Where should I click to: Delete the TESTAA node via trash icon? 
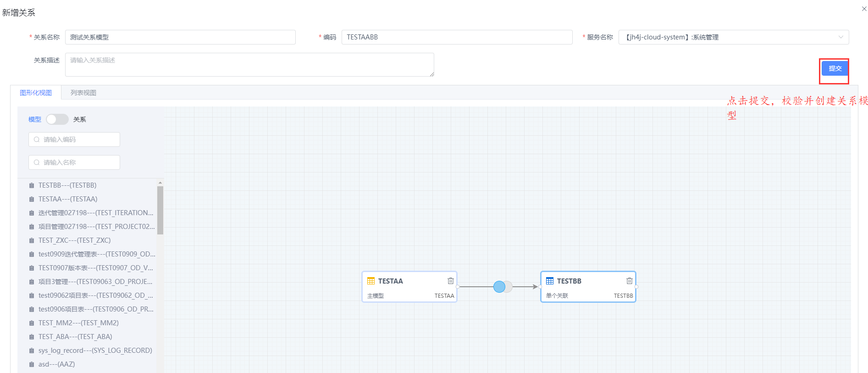tap(451, 281)
